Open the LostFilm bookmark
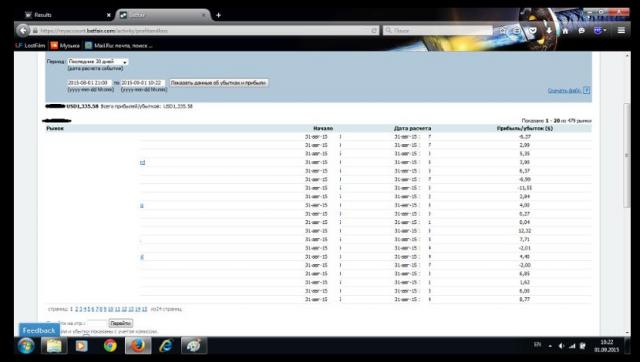Viewport: 640px width, 362px height. pyautogui.click(x=31, y=45)
